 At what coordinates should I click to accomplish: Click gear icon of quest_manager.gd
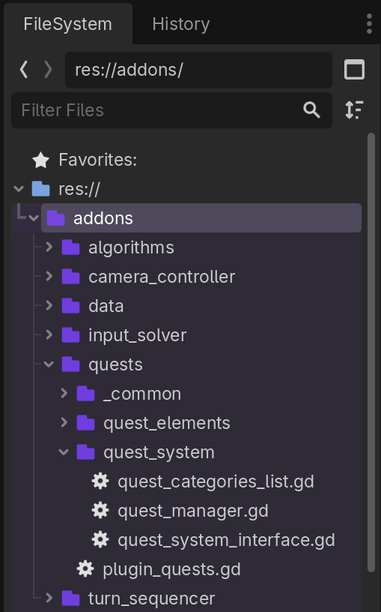tap(100, 511)
